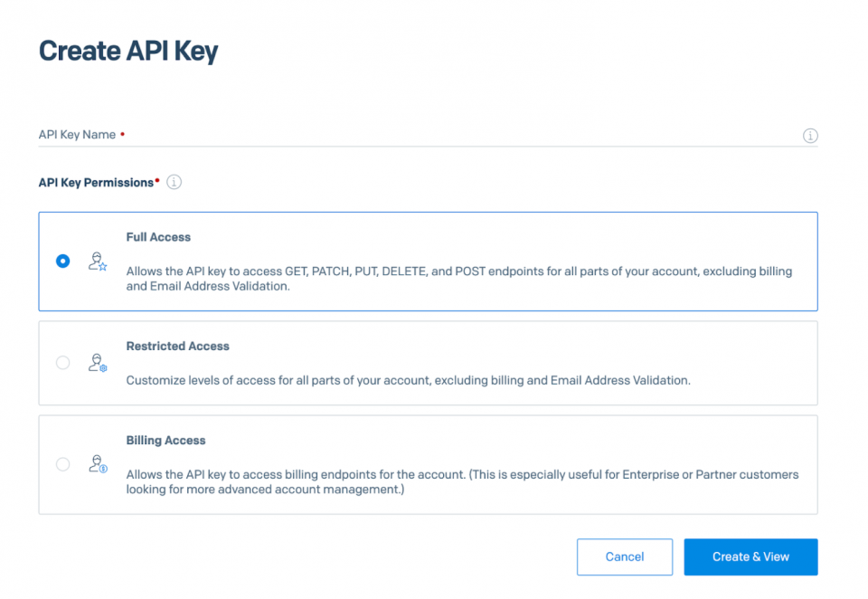Click the Billing Access option title

pos(165,440)
